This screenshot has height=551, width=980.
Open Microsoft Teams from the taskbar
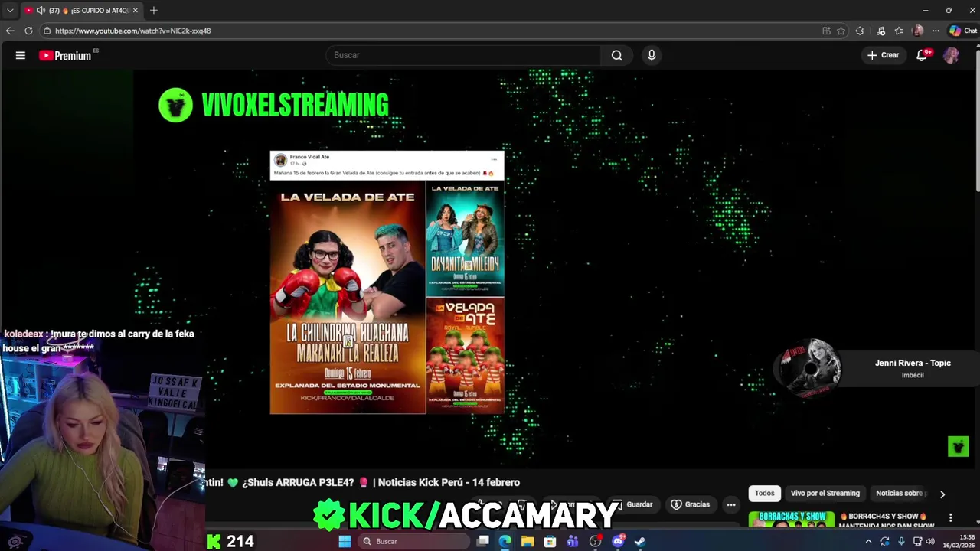tap(573, 541)
